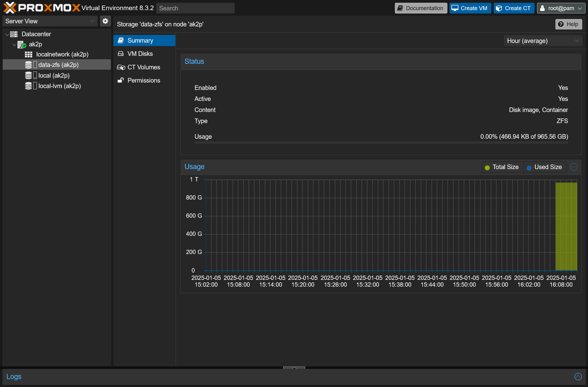Screen dimensions: 588x387
Task: Switch to the Summary tab
Action: point(144,41)
